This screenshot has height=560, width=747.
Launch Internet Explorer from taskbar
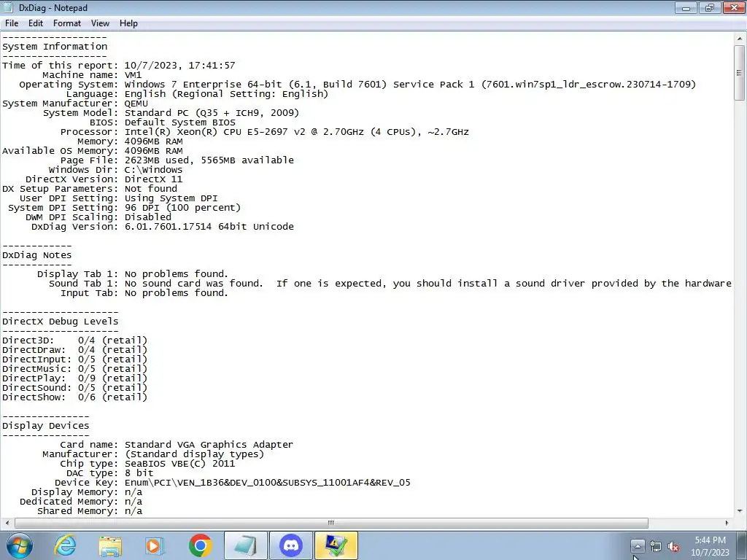65,545
